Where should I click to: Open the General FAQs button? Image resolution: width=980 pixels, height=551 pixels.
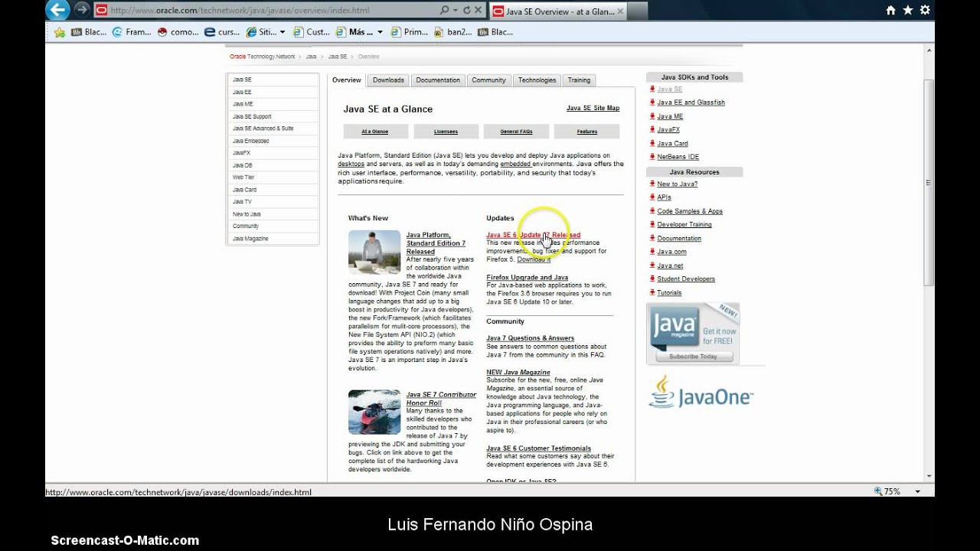coord(516,132)
